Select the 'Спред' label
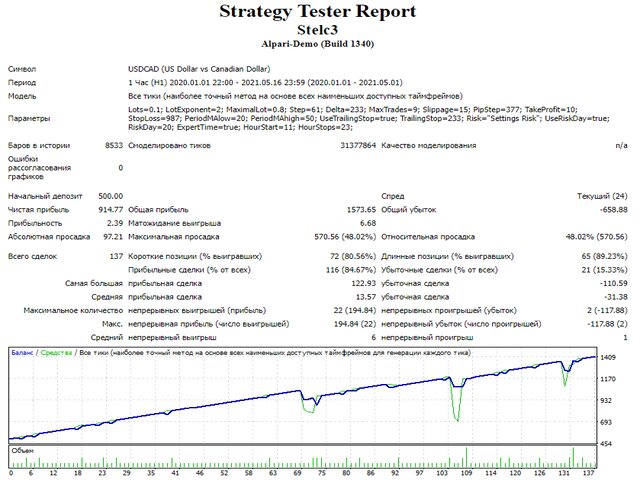 coord(393,196)
